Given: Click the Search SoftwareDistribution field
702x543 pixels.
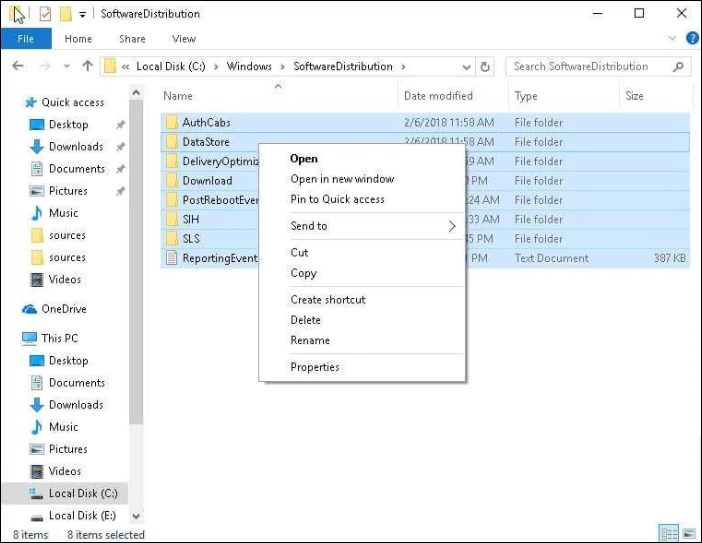Looking at the screenshot, I should [x=588, y=67].
